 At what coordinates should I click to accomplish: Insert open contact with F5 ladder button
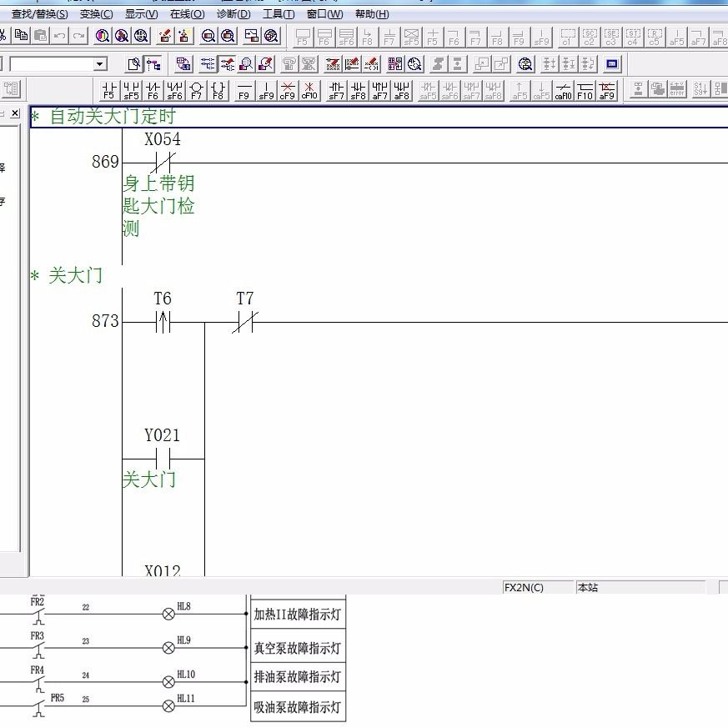tap(109, 90)
